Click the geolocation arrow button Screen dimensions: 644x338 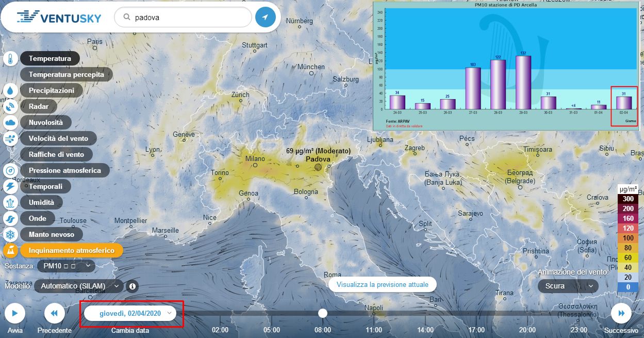(265, 17)
